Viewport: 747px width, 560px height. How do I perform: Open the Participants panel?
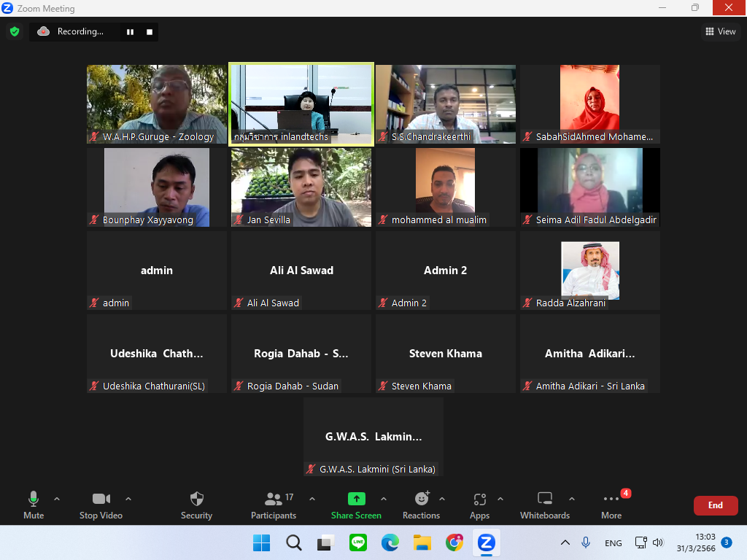pos(274,505)
